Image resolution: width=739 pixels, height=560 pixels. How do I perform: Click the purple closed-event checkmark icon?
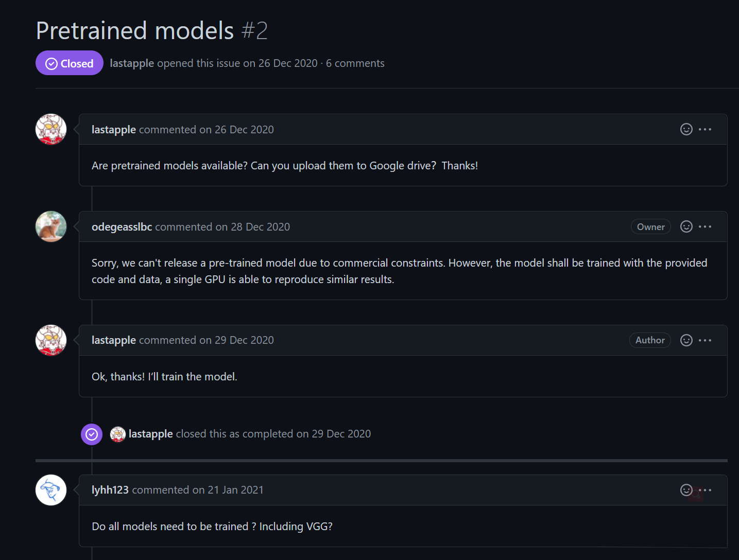pos(92,434)
